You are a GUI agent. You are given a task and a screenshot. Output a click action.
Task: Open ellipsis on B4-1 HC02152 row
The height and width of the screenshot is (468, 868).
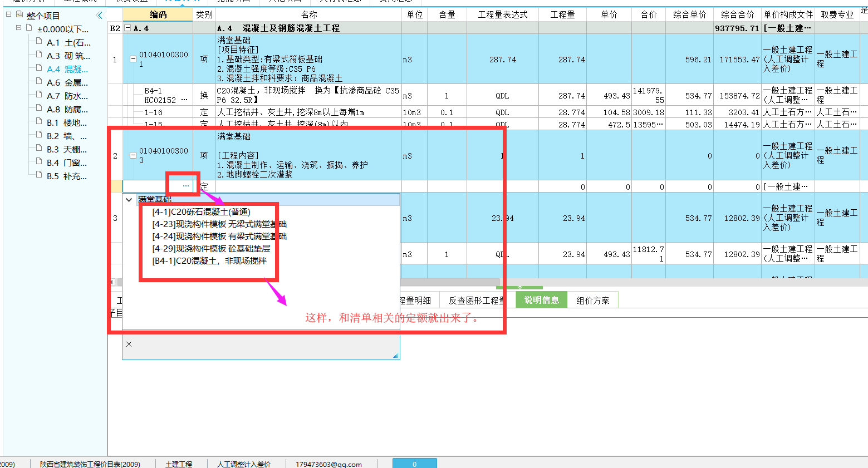(184, 100)
